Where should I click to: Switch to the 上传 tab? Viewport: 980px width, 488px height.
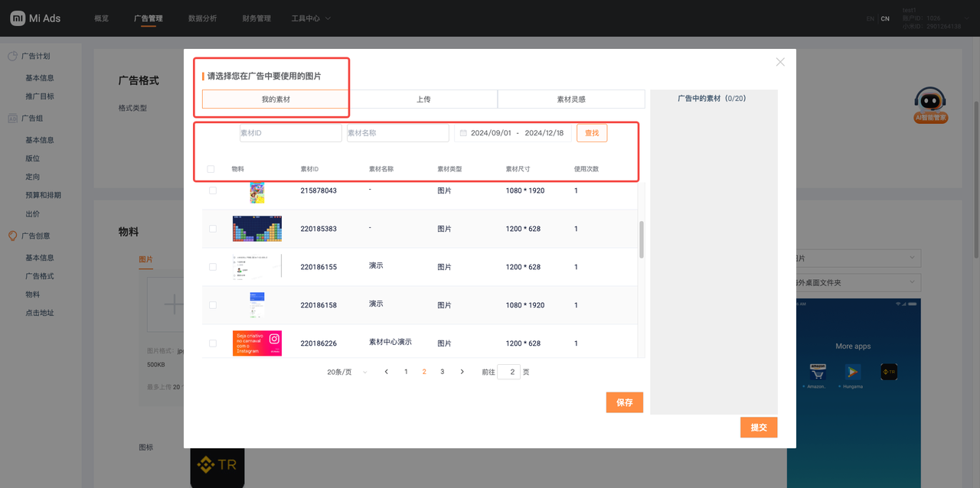click(x=423, y=99)
